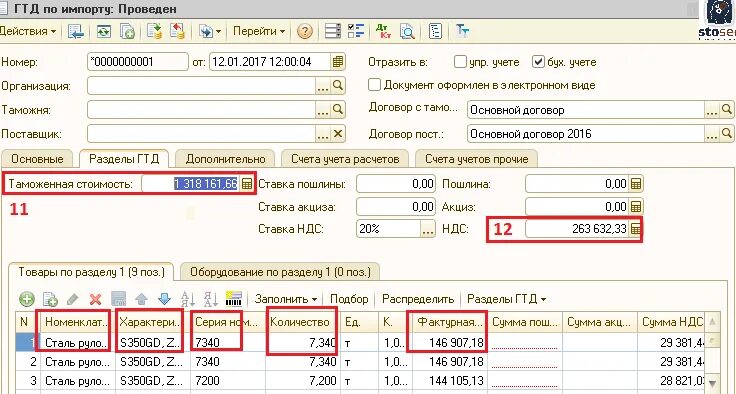
Task: Open calculator for Таможенная стоимость
Action: click(x=247, y=184)
